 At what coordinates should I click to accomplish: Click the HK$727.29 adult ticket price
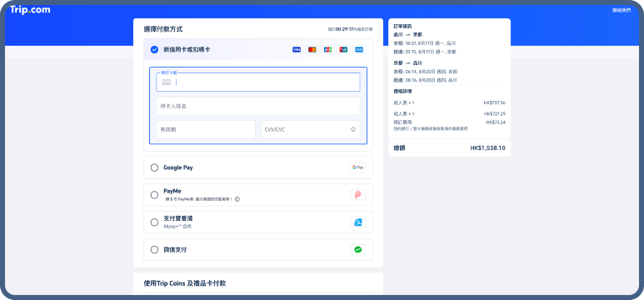point(495,114)
